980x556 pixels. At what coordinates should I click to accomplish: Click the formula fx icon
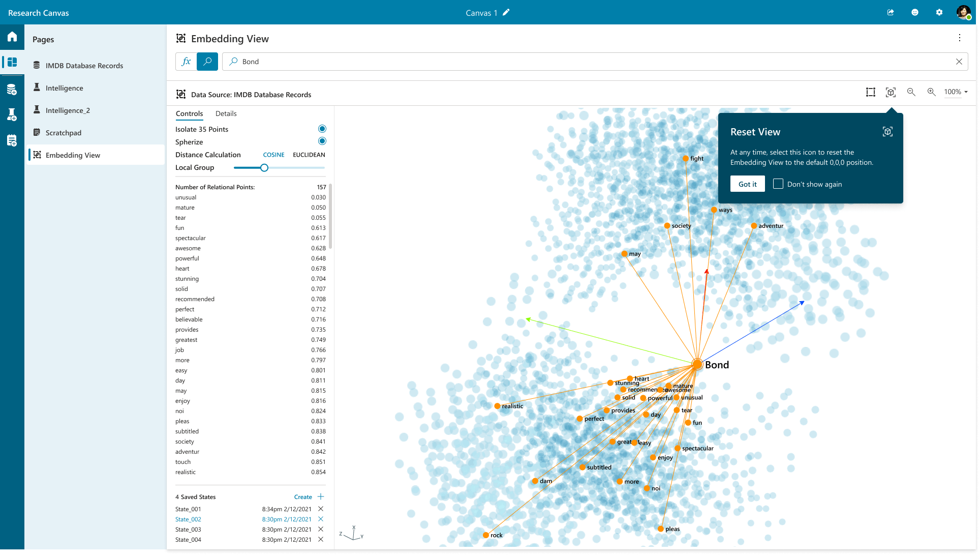click(x=186, y=62)
